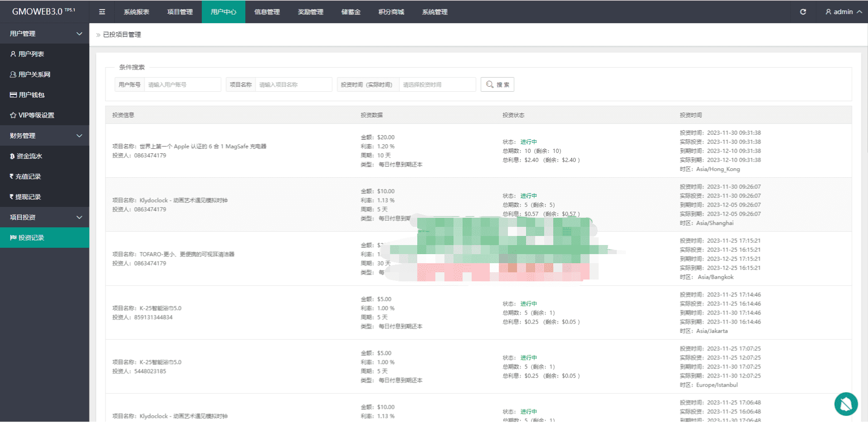
Task: Open the admin user dropdown
Action: (x=844, y=12)
